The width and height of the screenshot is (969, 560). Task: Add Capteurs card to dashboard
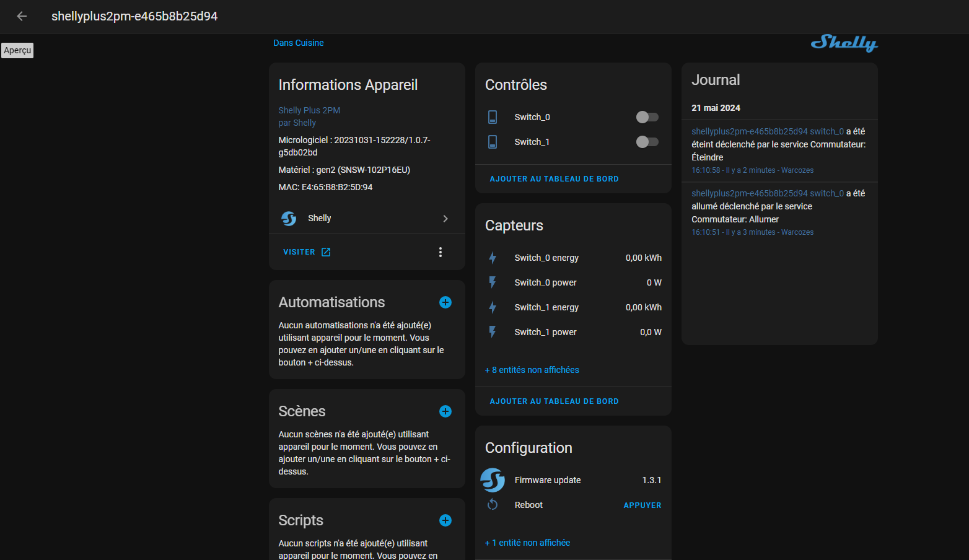(x=555, y=401)
